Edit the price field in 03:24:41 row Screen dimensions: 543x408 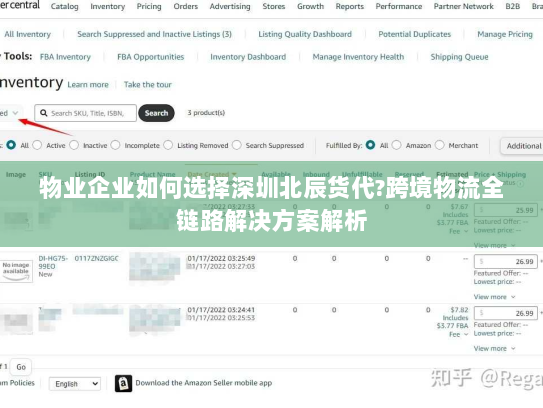(x=506, y=313)
